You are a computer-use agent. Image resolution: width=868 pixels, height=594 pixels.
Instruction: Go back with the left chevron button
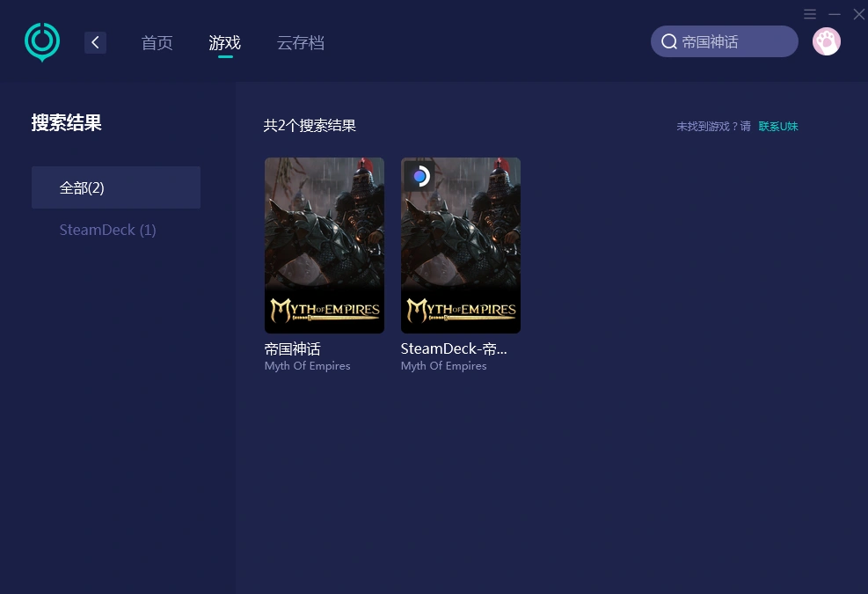(x=95, y=42)
